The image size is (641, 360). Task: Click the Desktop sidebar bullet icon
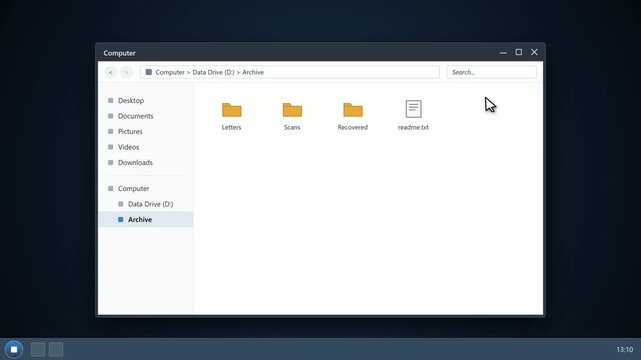pos(110,101)
